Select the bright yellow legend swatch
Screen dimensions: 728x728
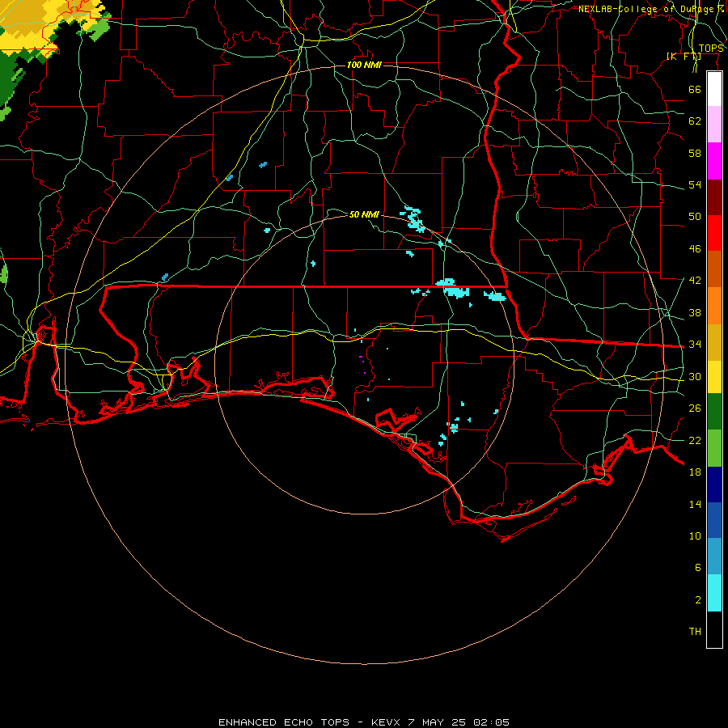[714, 377]
